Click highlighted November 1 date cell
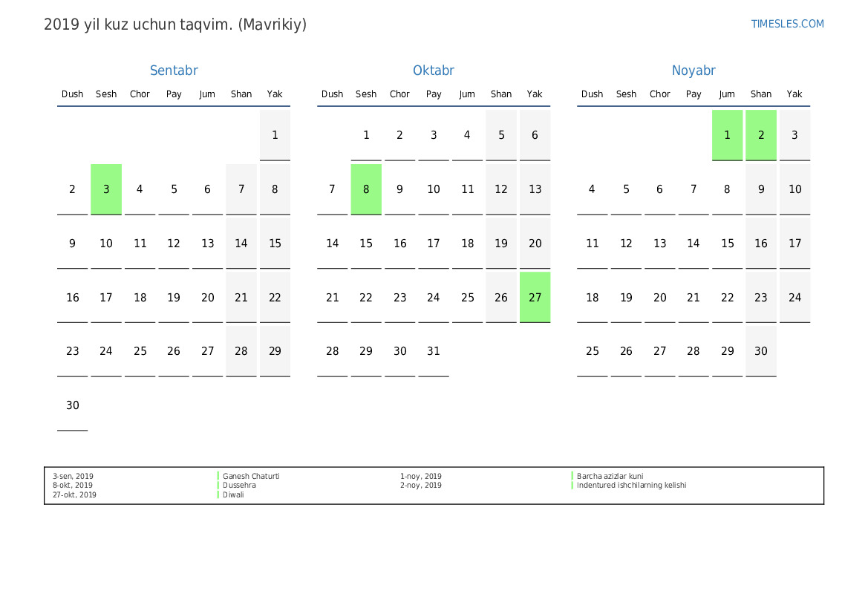 pos(727,135)
